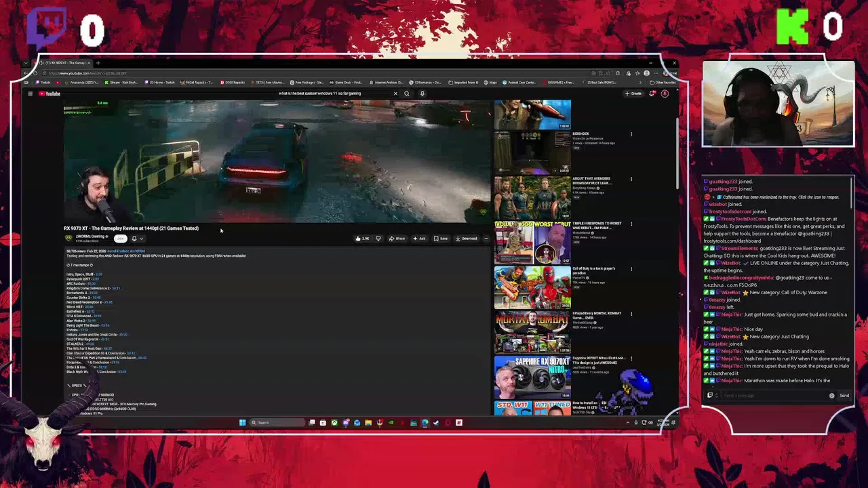Open YouTube notifications bell in header
The width and height of the screenshot is (868, 488).
point(652,94)
